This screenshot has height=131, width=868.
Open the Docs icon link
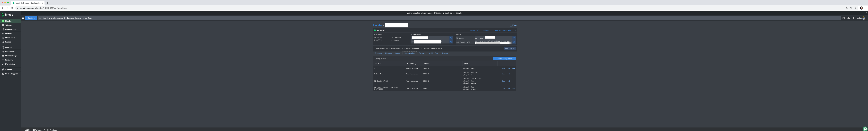pyautogui.click(x=513, y=25)
